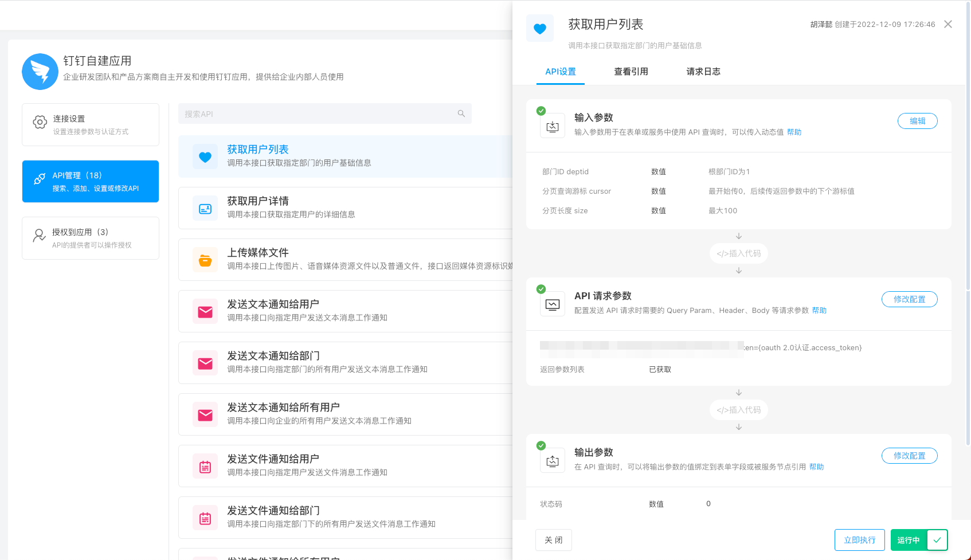Click the contact card icon beside 获取用户详情
The height and width of the screenshot is (560, 971).
[205, 208]
